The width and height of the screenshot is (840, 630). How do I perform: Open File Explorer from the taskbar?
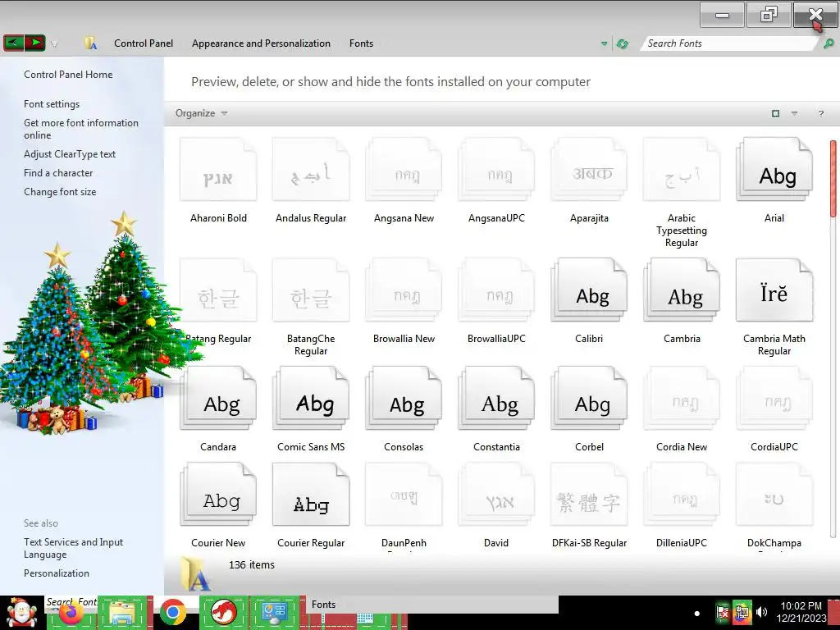click(123, 613)
